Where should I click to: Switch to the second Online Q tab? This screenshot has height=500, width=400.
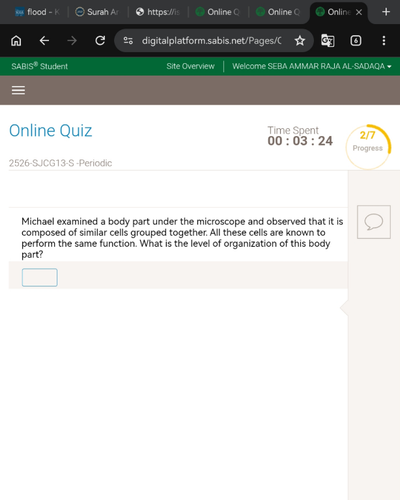[278, 12]
